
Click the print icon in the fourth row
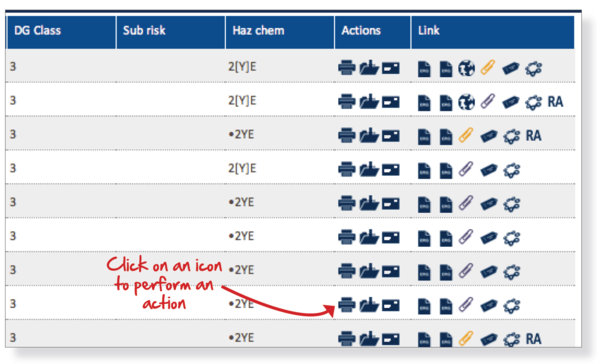(346, 169)
